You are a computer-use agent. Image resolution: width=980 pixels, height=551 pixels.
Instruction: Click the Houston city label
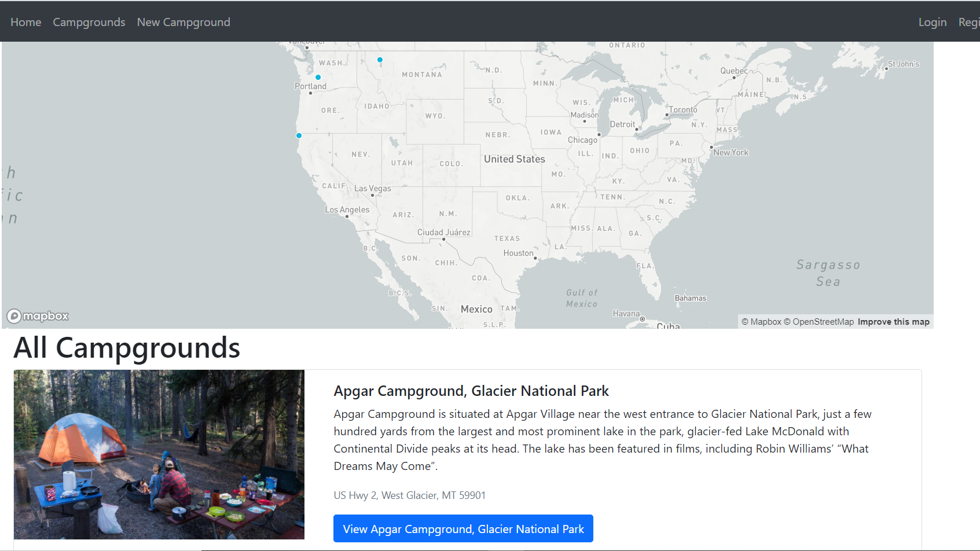click(x=518, y=253)
